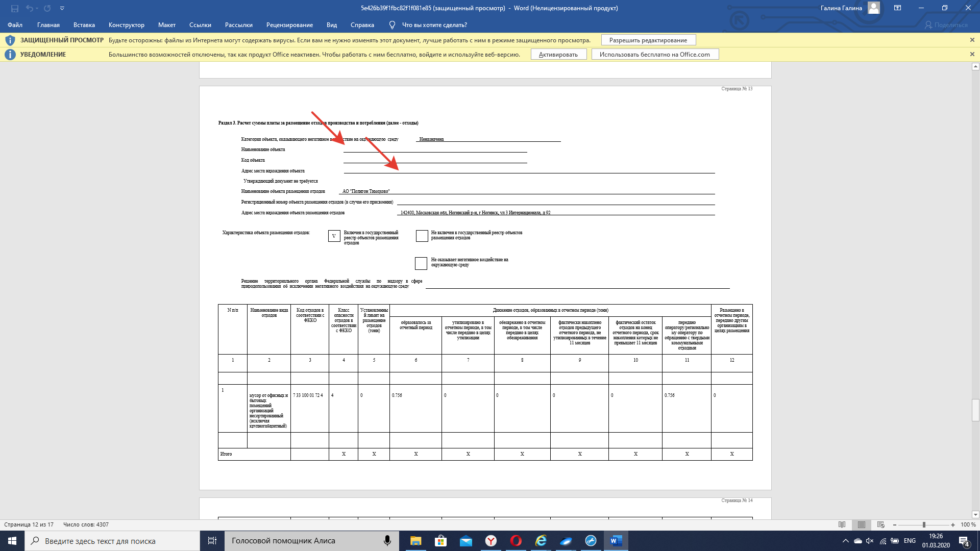The image size is (980, 551).
Task: Switch to Read Mode view icon
Action: tap(842, 524)
